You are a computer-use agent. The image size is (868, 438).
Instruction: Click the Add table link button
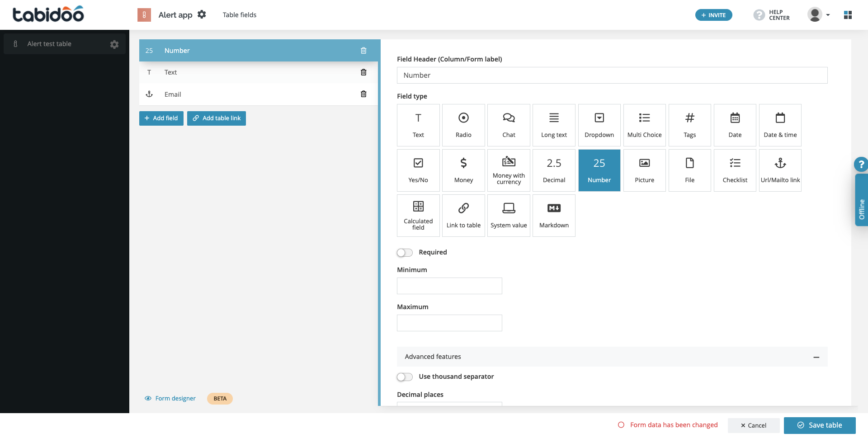pyautogui.click(x=217, y=118)
